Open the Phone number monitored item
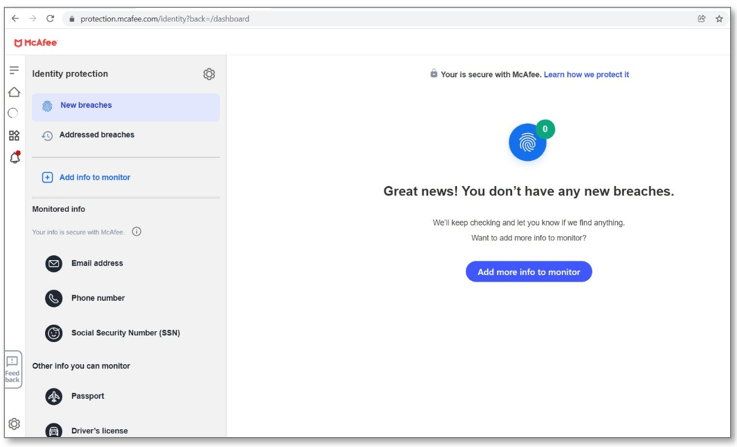Image resolution: width=737 pixels, height=447 pixels. point(98,298)
